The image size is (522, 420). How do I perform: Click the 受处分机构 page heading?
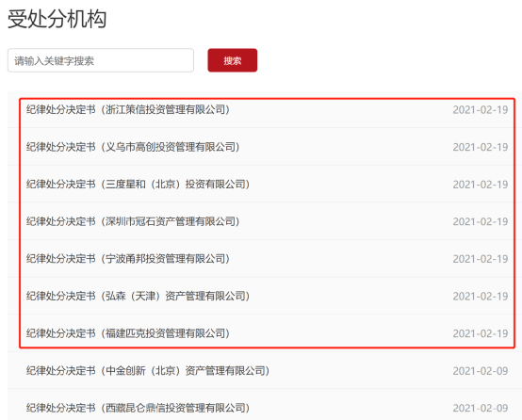coord(57,19)
